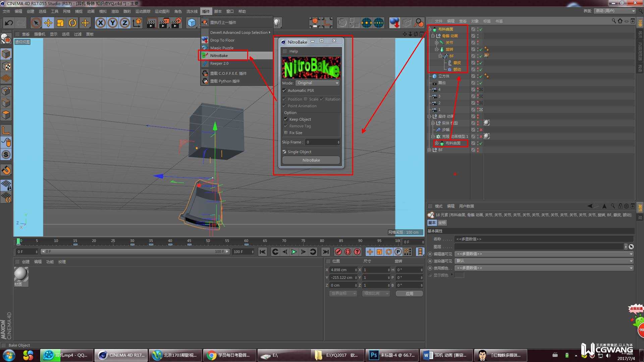Toggle the Automatic PSR checkbox
The image size is (644, 362).
284,90
